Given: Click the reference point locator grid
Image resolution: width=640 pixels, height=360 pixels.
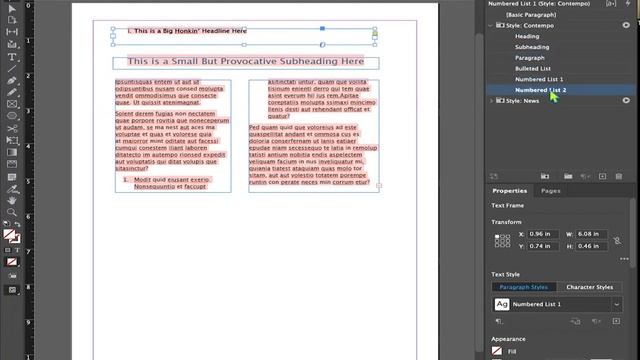Looking at the screenshot, I should 502,241.
